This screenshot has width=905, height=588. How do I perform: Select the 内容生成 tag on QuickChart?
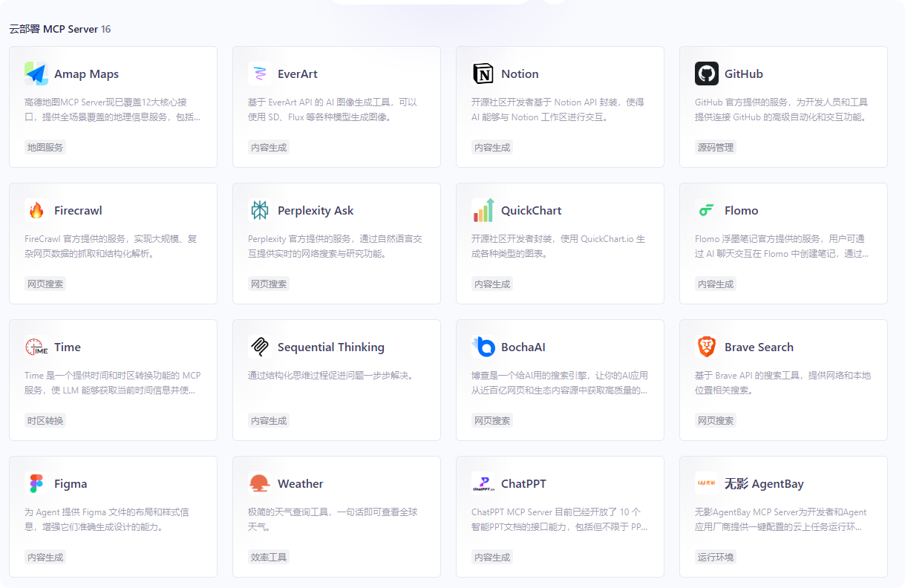(492, 284)
